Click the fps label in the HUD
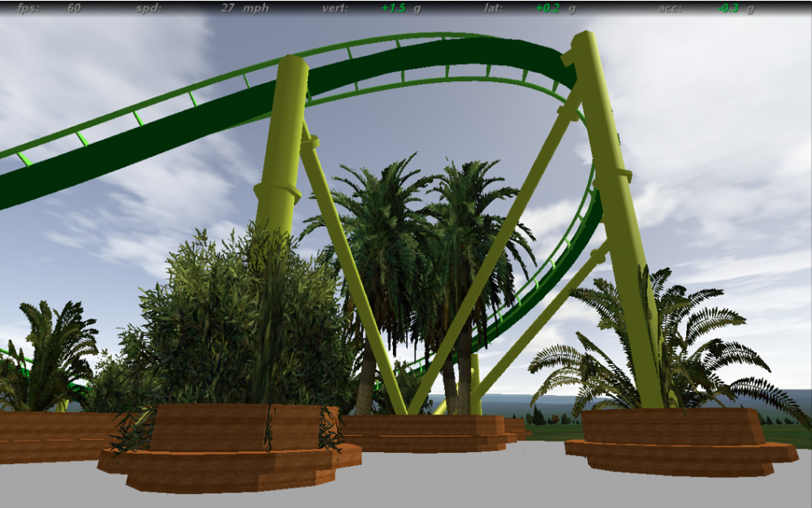812x508 pixels. [x=30, y=8]
